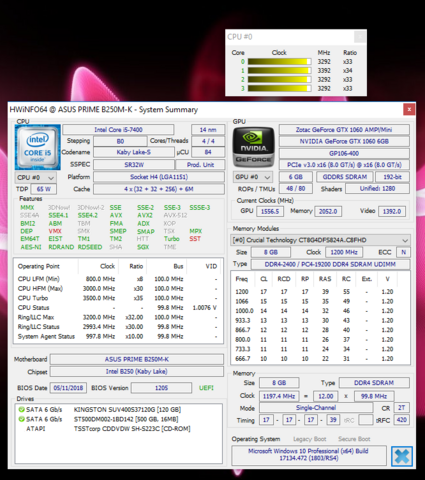Click the Single-Channel memory mode field
The width and height of the screenshot is (425, 480).
tap(316, 408)
